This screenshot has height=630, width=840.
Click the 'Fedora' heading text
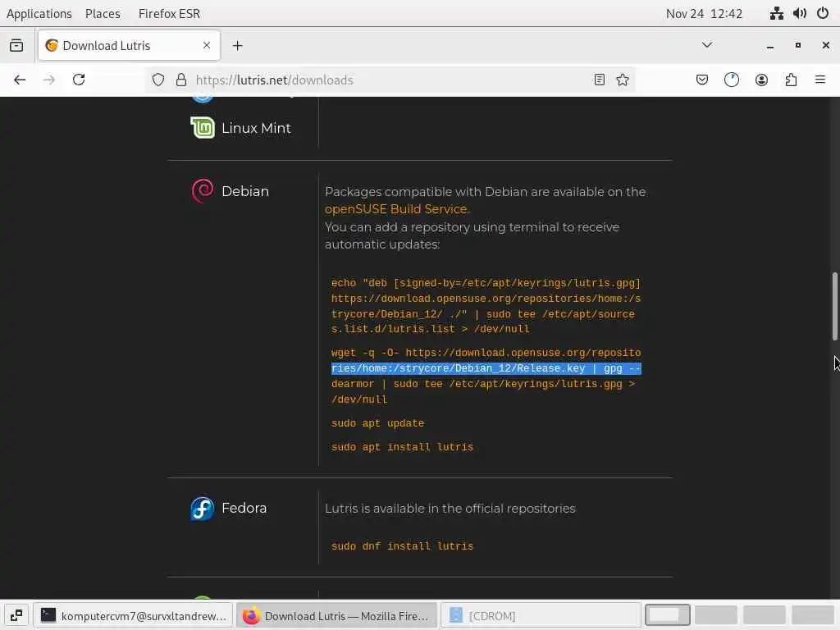tap(244, 508)
